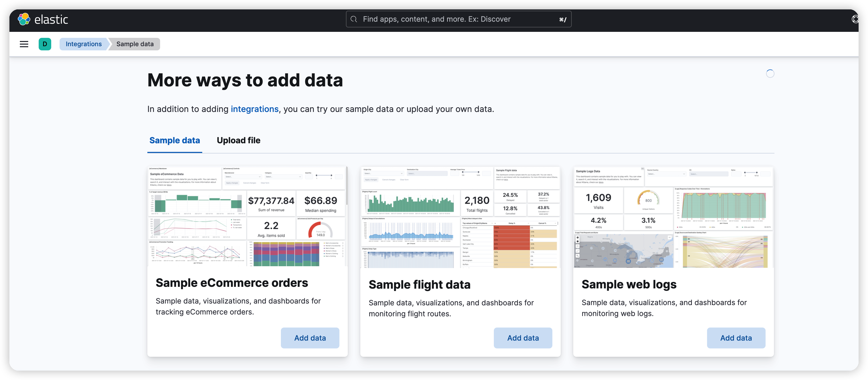The image size is (868, 380).
Task: Click the eCommerce dashboard preview thumbnail
Action: click(x=247, y=216)
